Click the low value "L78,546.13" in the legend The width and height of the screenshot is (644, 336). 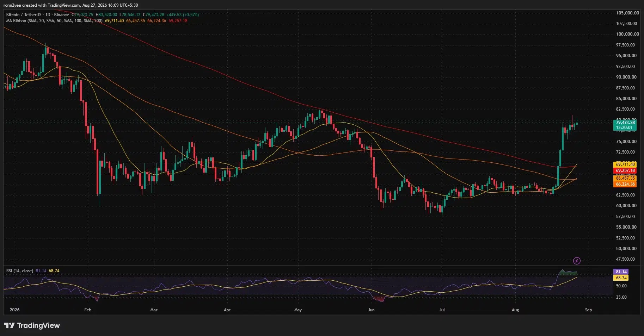[130, 15]
